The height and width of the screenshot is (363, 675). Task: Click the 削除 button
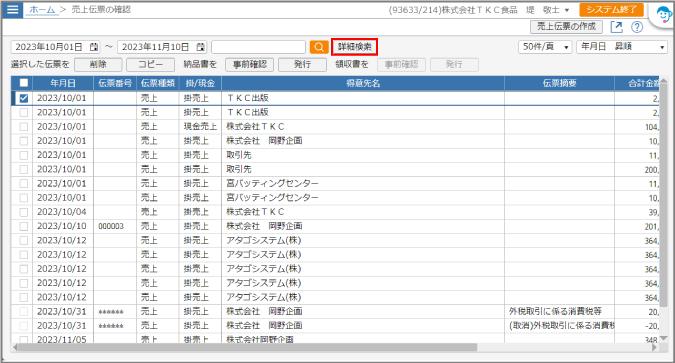pos(98,65)
